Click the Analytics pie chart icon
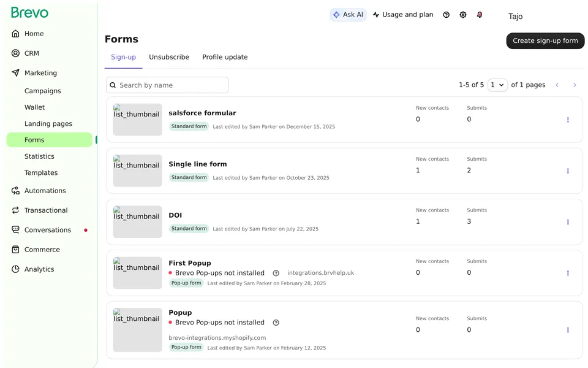Image resolution: width=588 pixels, height=368 pixels. 15,269
